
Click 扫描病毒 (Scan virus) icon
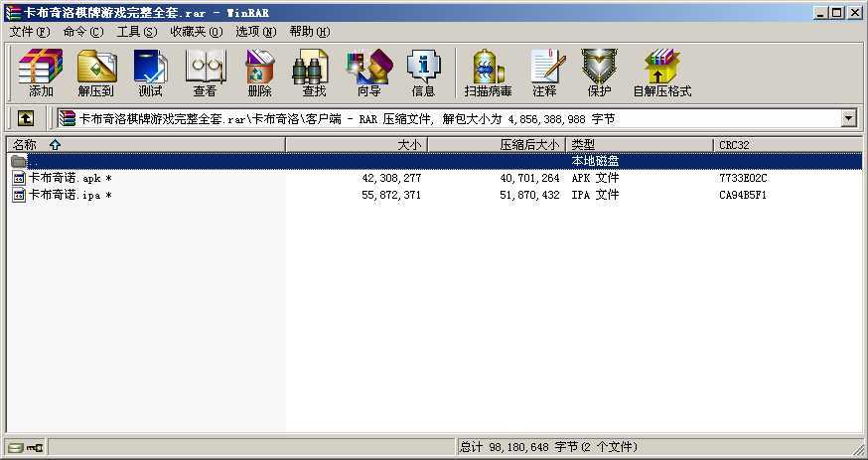488,73
